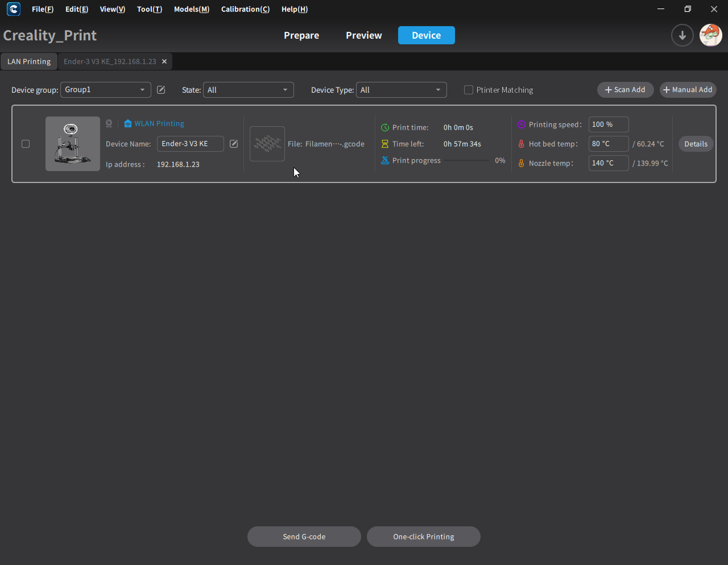Edit device name with pencil icon
The image size is (728, 565).
click(234, 144)
